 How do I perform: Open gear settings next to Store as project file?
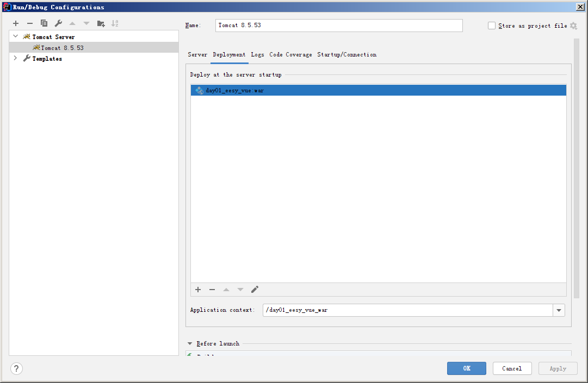pos(573,26)
